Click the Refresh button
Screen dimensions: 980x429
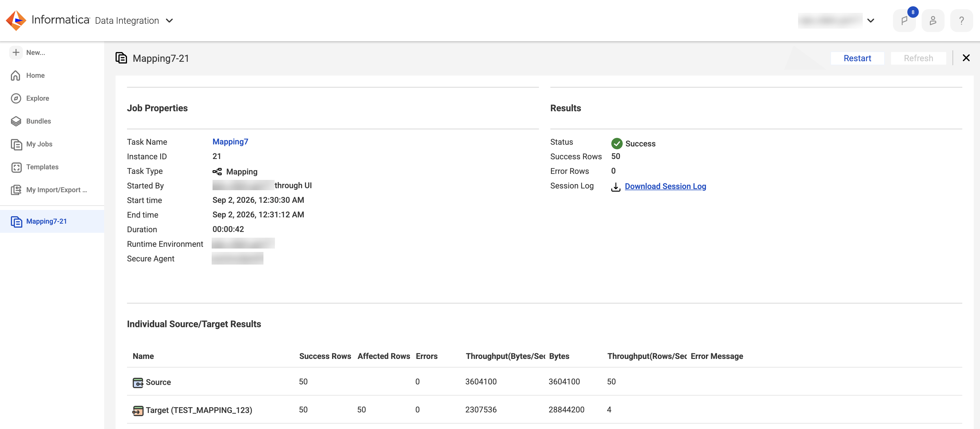(x=918, y=58)
